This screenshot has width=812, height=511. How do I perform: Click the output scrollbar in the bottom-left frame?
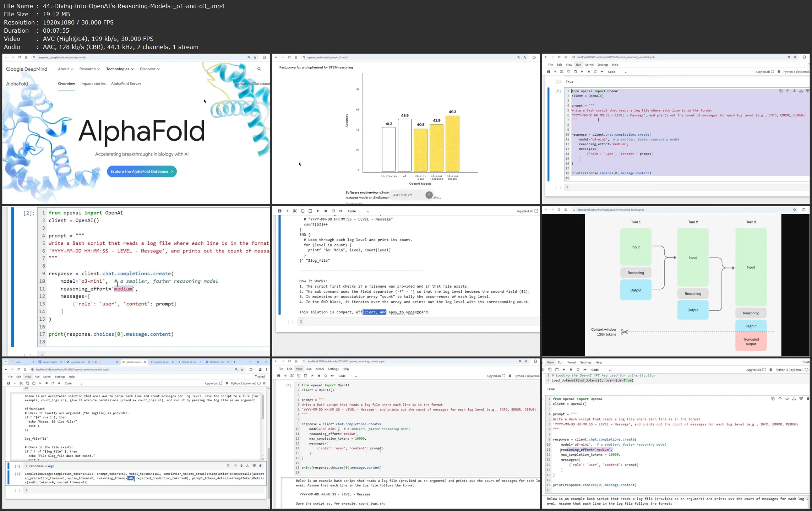click(x=263, y=407)
